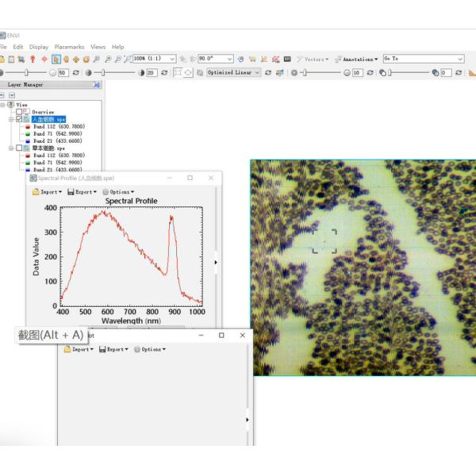
Task: Click the pan hand tool icon
Action: (x=67, y=59)
